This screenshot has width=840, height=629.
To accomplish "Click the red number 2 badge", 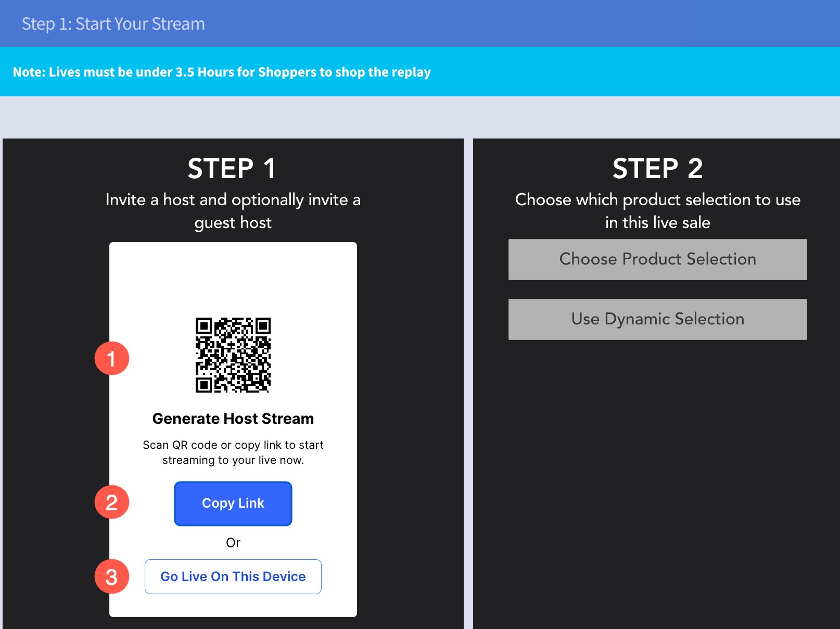I will pyautogui.click(x=112, y=502).
